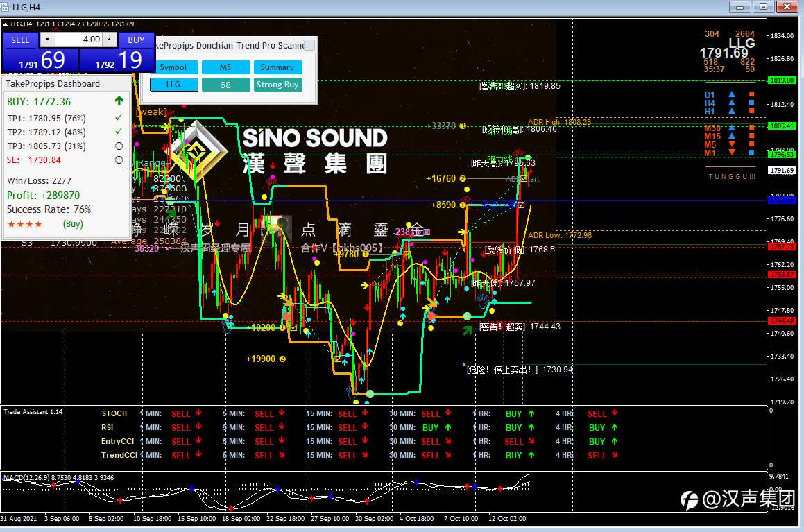The height and width of the screenshot is (532, 804).
Task: Click the EntryCCI 4 HR BUY up arrow
Action: (615, 440)
